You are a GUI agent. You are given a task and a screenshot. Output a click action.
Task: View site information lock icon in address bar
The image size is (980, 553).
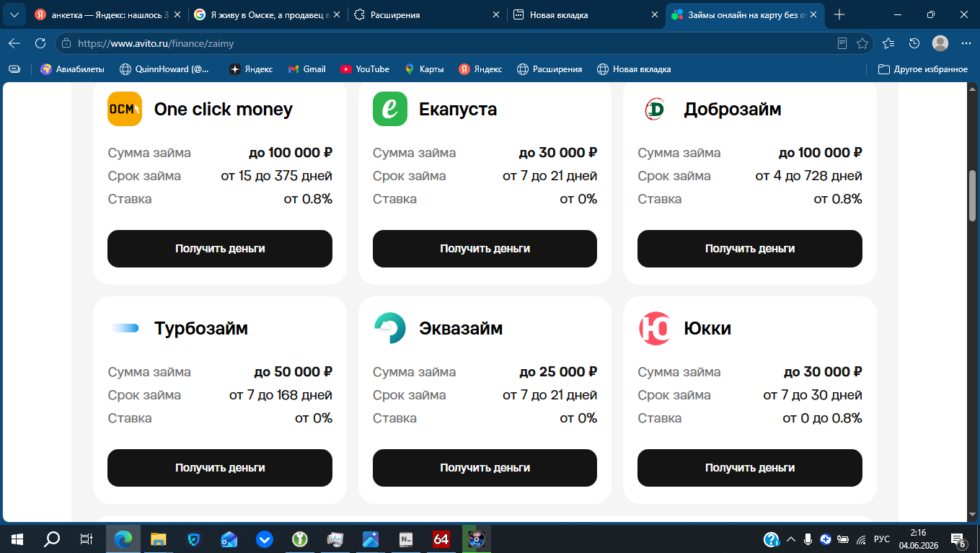coord(67,43)
